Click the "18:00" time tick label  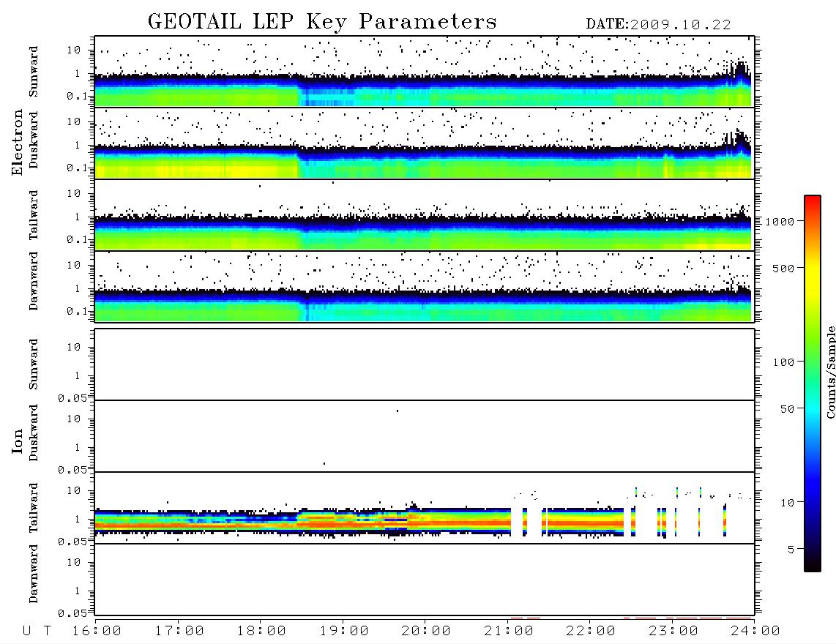[x=261, y=632]
